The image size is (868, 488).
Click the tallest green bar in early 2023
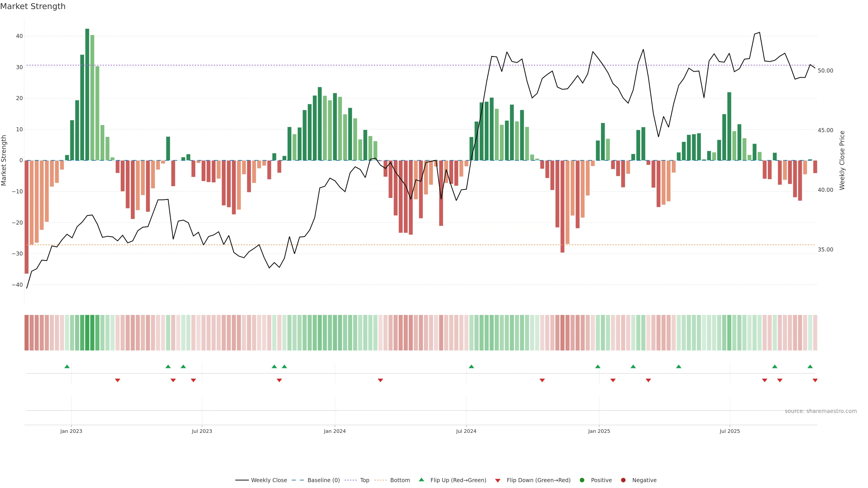point(87,94)
